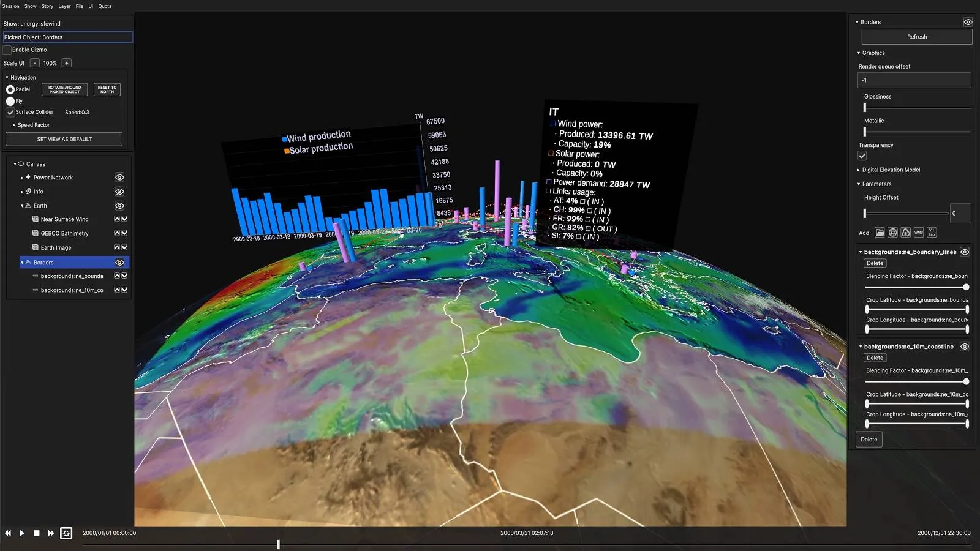Click the Add from cloud icon
Image resolution: width=980 pixels, height=551 pixels.
[905, 233]
